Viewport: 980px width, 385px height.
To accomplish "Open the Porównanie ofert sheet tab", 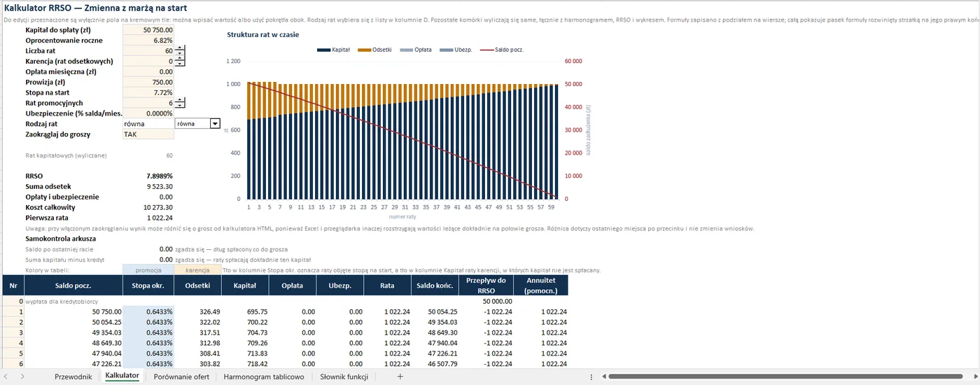I will pyautogui.click(x=181, y=377).
